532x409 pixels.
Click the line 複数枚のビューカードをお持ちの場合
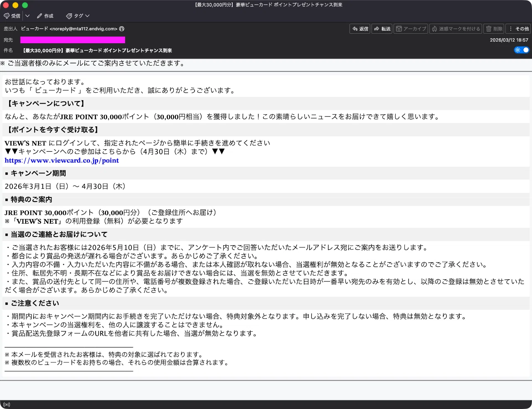117,362
